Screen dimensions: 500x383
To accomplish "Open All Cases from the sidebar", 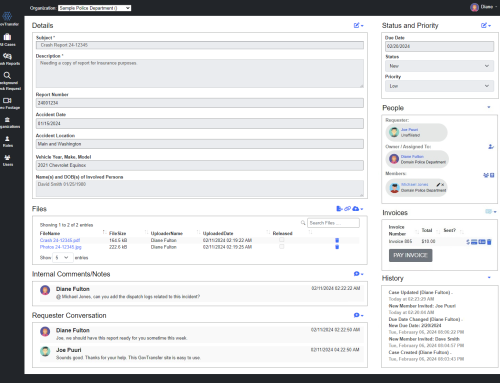I will [8, 39].
